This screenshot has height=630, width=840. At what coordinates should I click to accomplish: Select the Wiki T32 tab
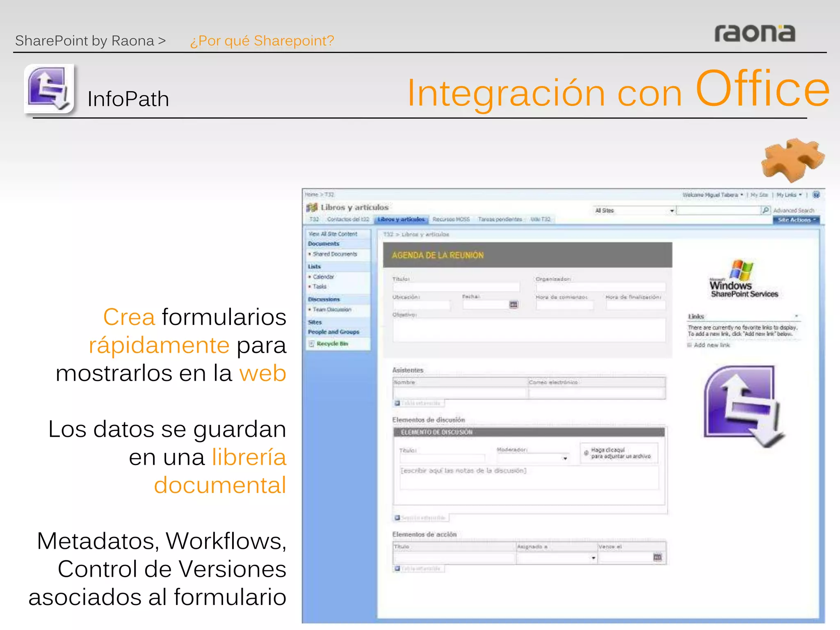coord(541,219)
